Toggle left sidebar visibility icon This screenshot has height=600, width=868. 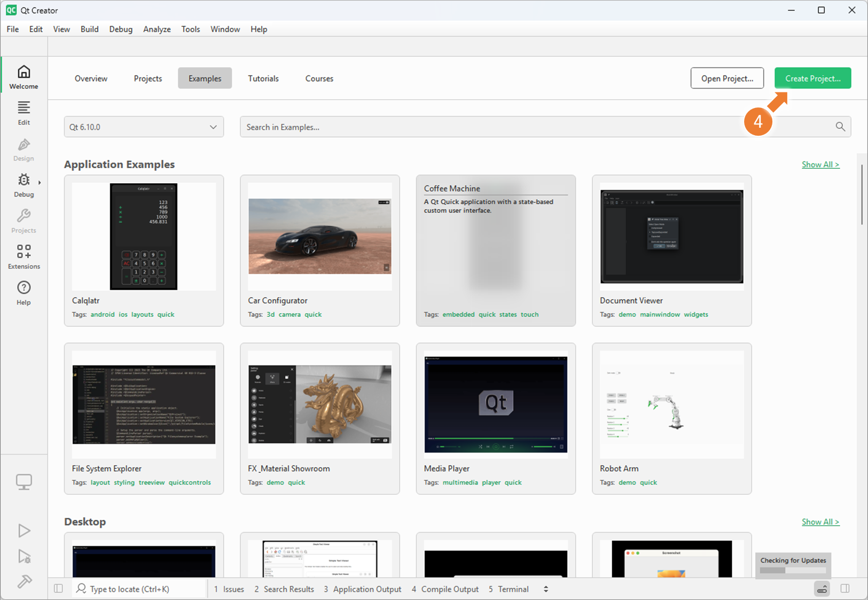pyautogui.click(x=59, y=589)
